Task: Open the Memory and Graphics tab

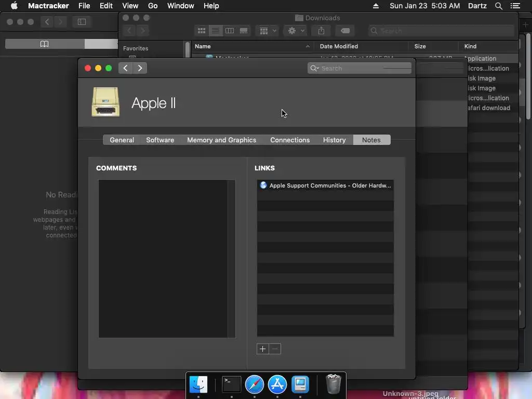Action: pos(221,140)
